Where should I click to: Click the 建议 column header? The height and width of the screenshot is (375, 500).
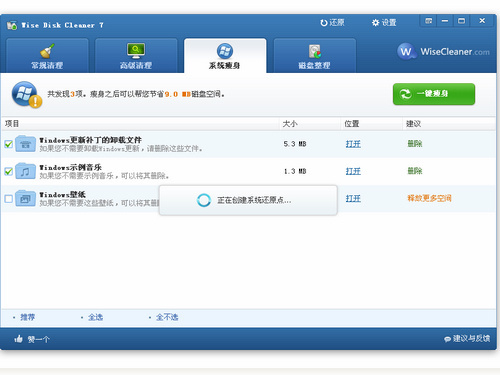pos(413,124)
